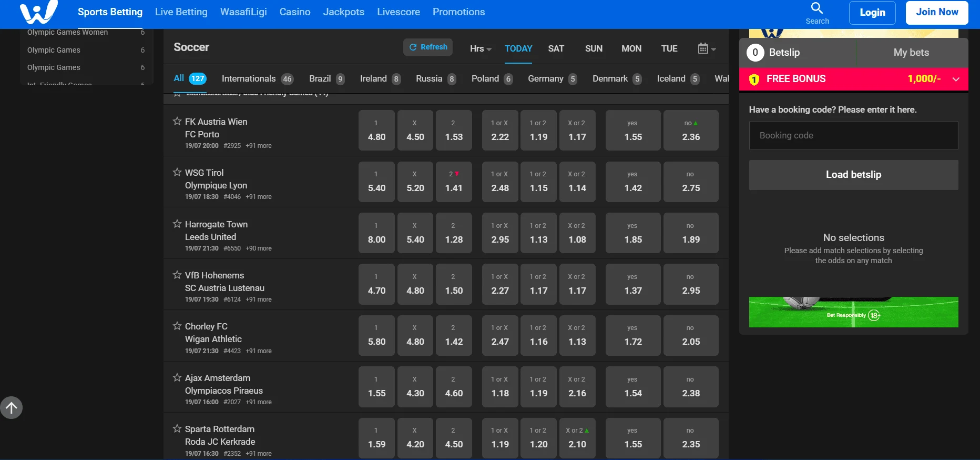Open the Betslip tab
Image resolution: width=980 pixels, height=460 pixels.
[x=784, y=52]
